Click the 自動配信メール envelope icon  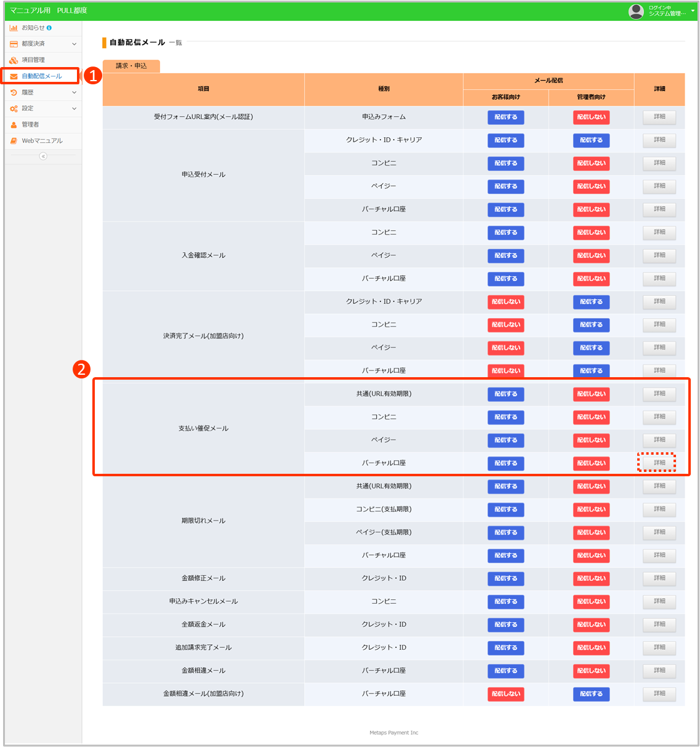[x=14, y=76]
